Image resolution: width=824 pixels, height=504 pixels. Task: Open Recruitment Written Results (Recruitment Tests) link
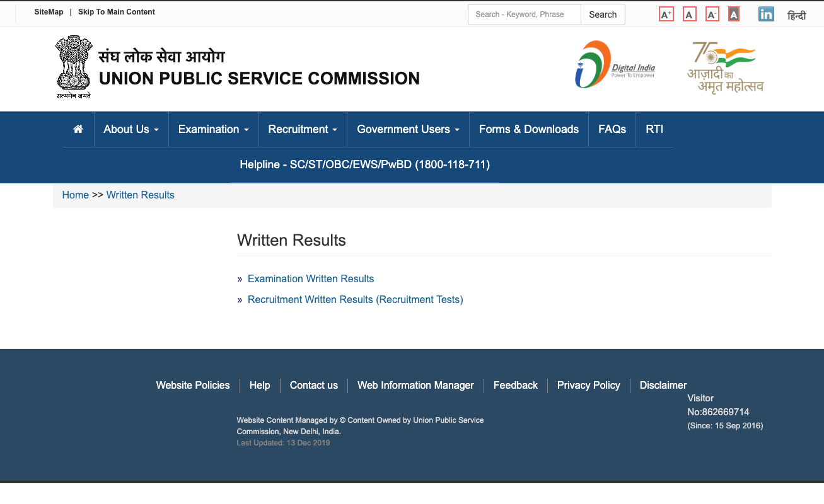pos(356,299)
